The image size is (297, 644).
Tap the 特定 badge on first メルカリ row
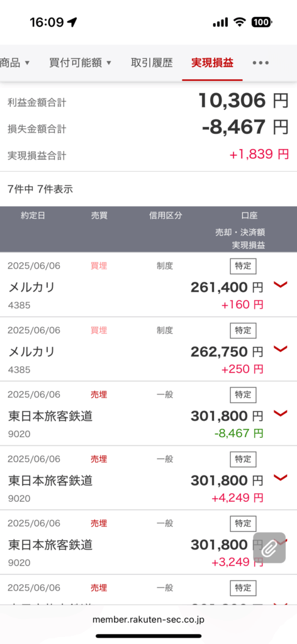(x=243, y=266)
